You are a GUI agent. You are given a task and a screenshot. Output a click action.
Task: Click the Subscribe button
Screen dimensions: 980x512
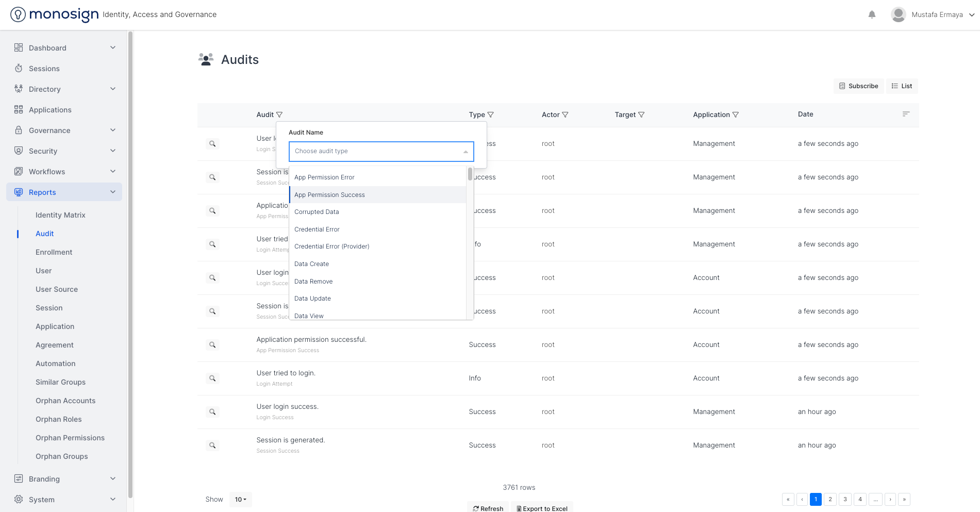tap(858, 86)
